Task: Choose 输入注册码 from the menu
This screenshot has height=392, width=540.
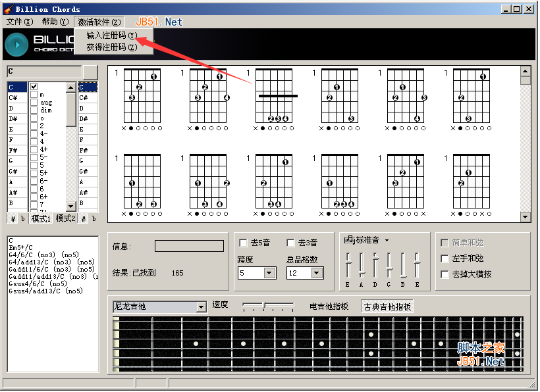Action: click(112, 35)
